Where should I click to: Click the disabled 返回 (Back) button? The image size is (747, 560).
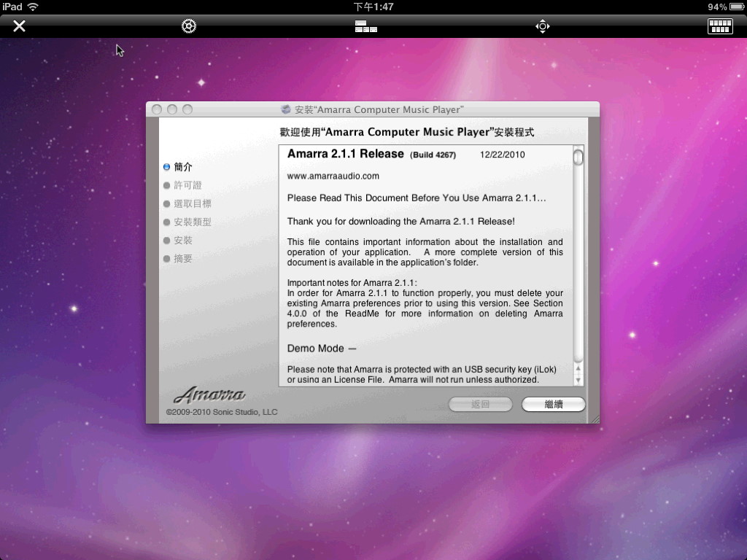(x=480, y=404)
